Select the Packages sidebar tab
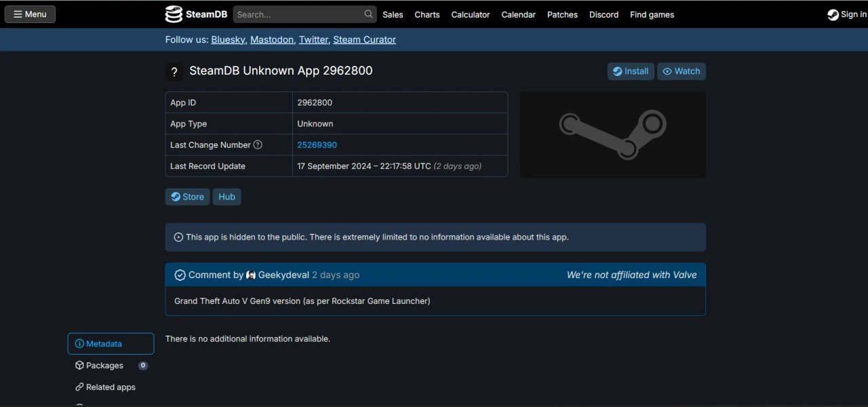The width and height of the screenshot is (868, 407). [x=111, y=366]
